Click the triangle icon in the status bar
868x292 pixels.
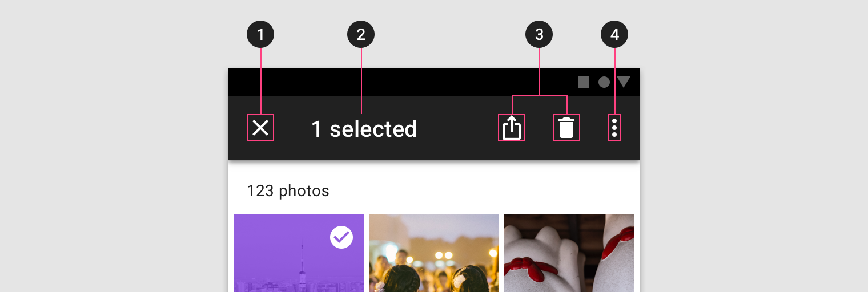(624, 82)
